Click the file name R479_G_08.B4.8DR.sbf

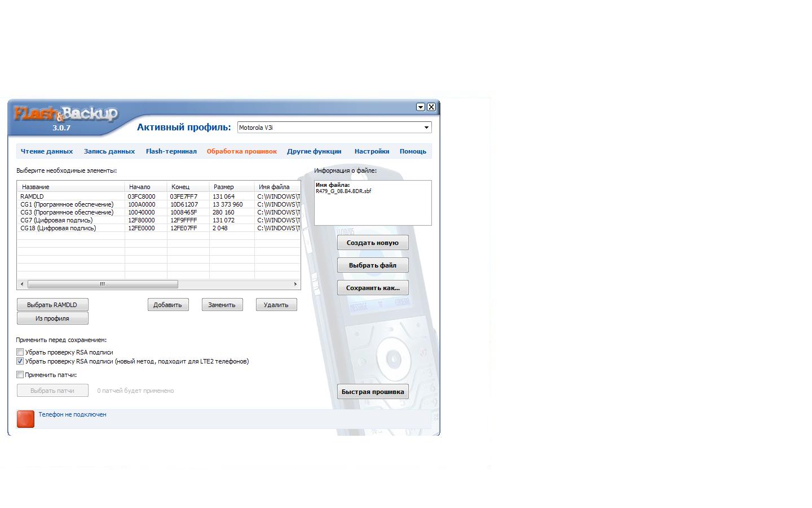[343, 191]
